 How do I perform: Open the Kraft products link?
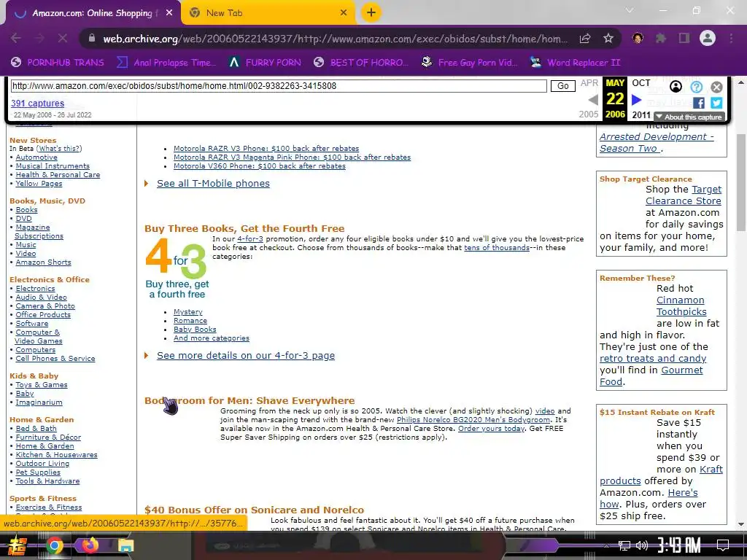[661, 475]
